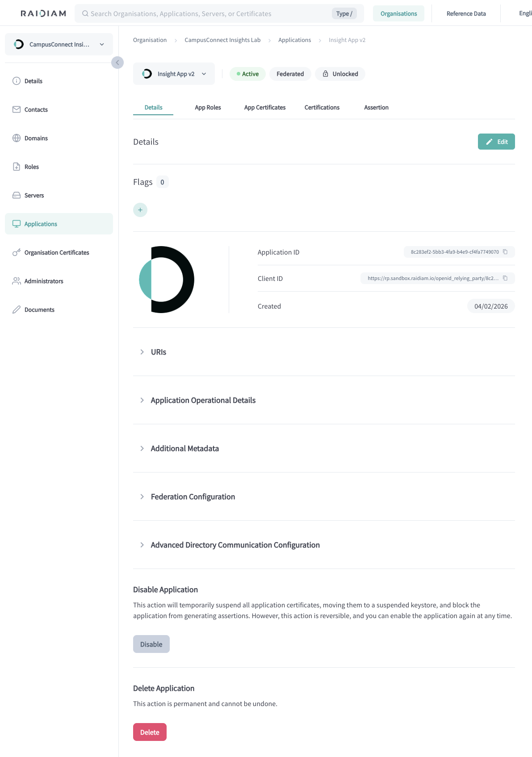Click Disable to suspend the application

(x=151, y=644)
